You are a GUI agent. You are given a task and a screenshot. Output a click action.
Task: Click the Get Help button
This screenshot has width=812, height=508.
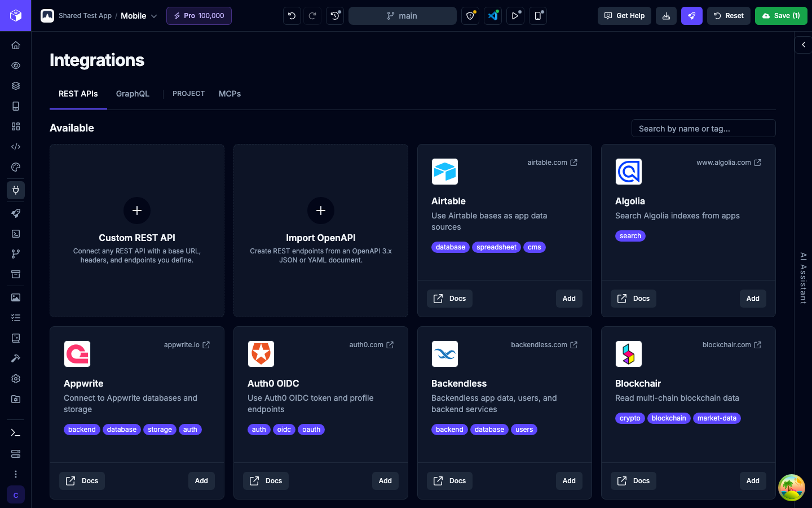625,16
